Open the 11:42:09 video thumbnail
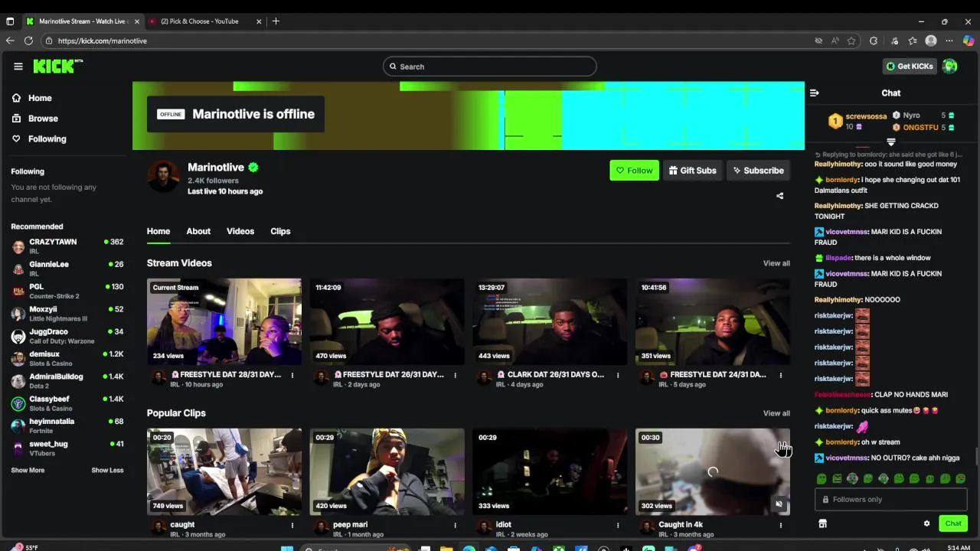The image size is (980, 551). [x=387, y=322]
